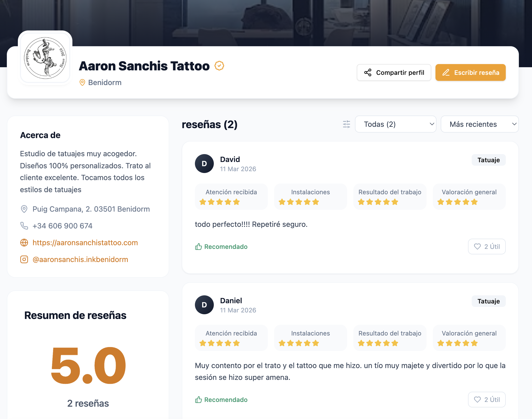Viewport: 532px width, 419px height.
Task: Click David's avatar circle
Action: point(204,164)
